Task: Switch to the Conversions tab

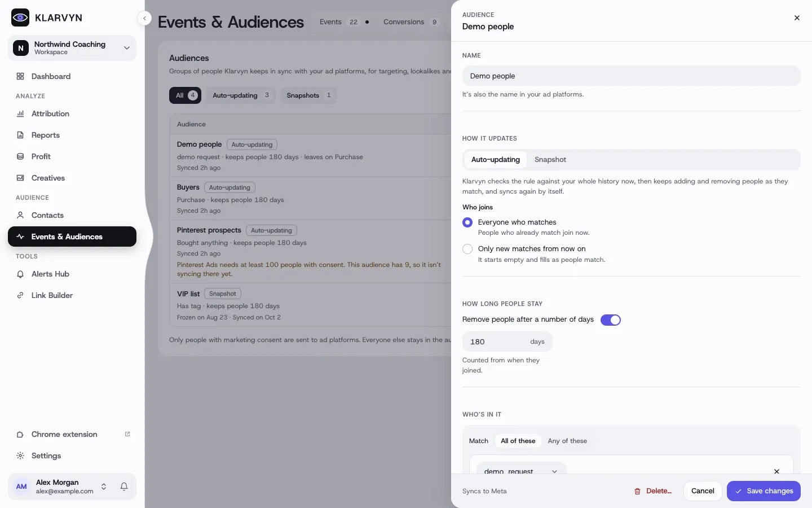Action: [x=410, y=22]
